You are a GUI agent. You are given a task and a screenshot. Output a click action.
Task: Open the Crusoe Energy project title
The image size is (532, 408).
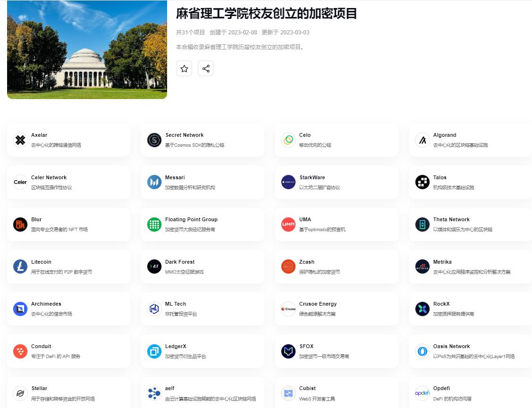tap(318, 304)
